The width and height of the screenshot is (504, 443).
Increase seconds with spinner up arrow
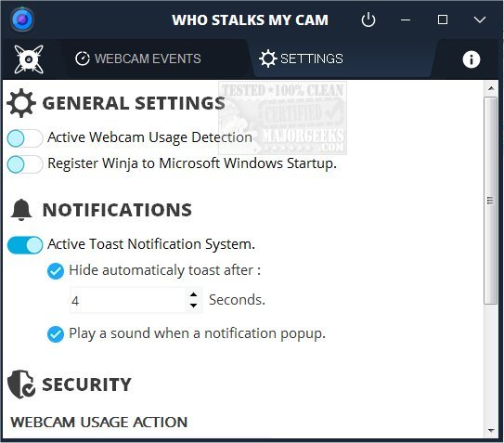tap(193, 294)
